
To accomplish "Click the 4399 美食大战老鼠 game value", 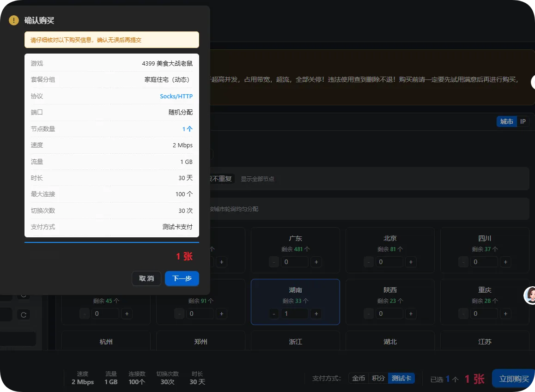I will click(167, 63).
